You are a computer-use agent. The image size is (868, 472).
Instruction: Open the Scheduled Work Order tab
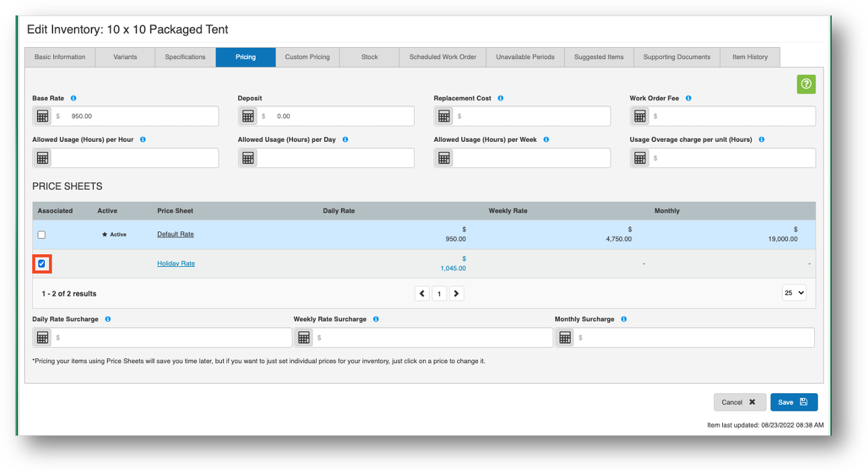tap(442, 57)
